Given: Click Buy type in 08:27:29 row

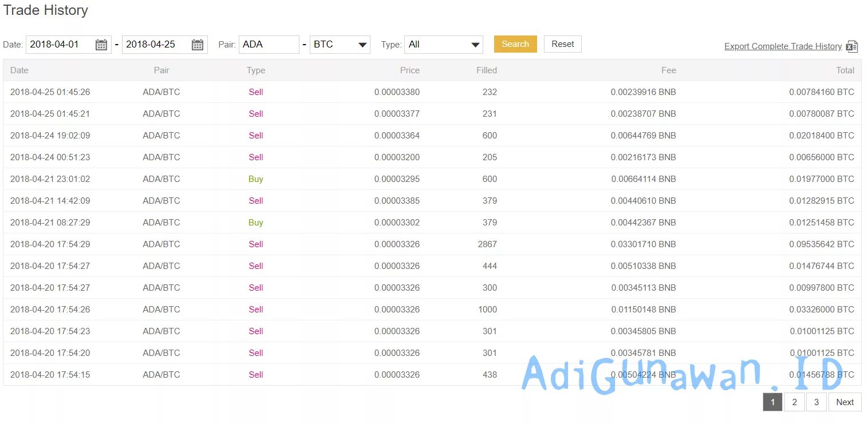Looking at the screenshot, I should 256,223.
